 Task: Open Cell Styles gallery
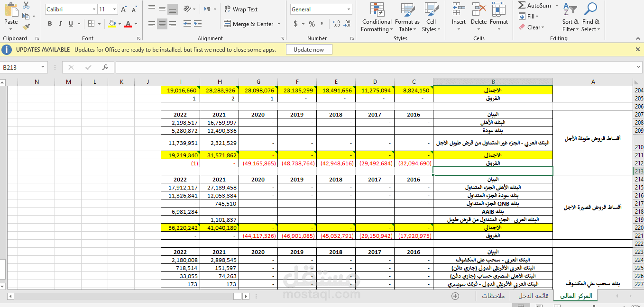click(x=431, y=18)
